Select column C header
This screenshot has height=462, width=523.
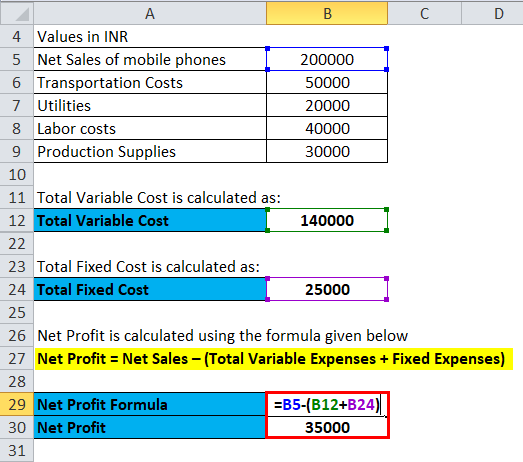tap(424, 13)
